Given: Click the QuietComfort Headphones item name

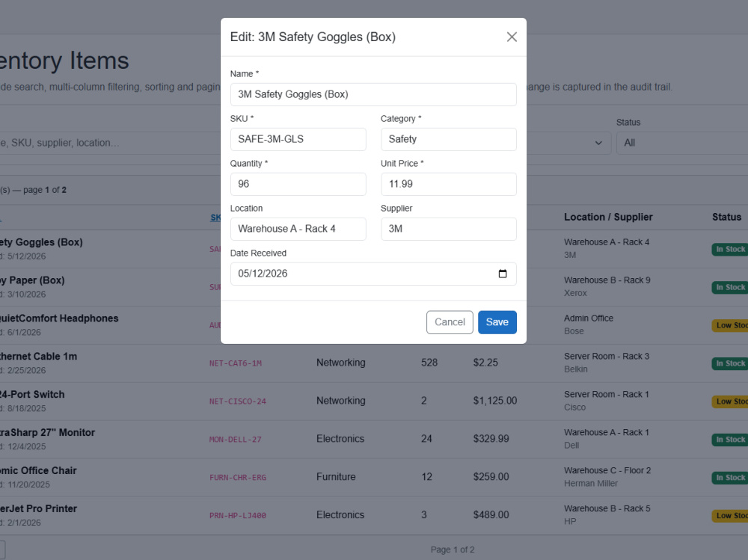Looking at the screenshot, I should 59,319.
